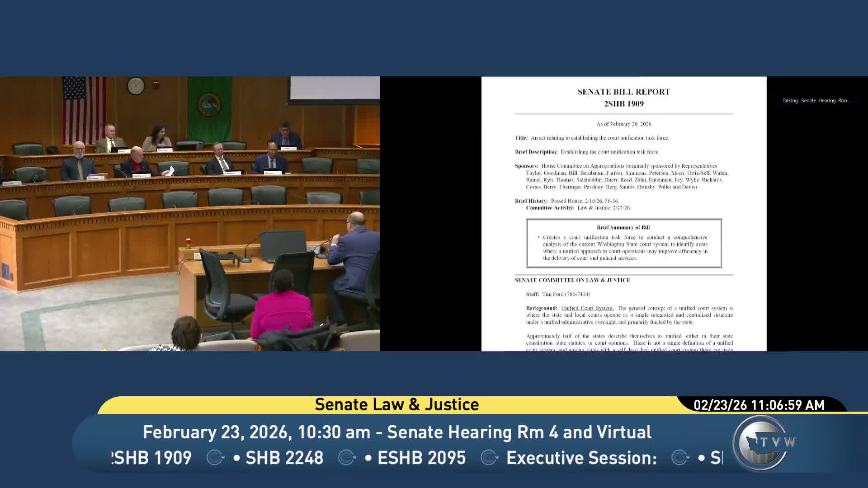
Task: Click the timer light on the testimony desk
Action: (x=189, y=243)
